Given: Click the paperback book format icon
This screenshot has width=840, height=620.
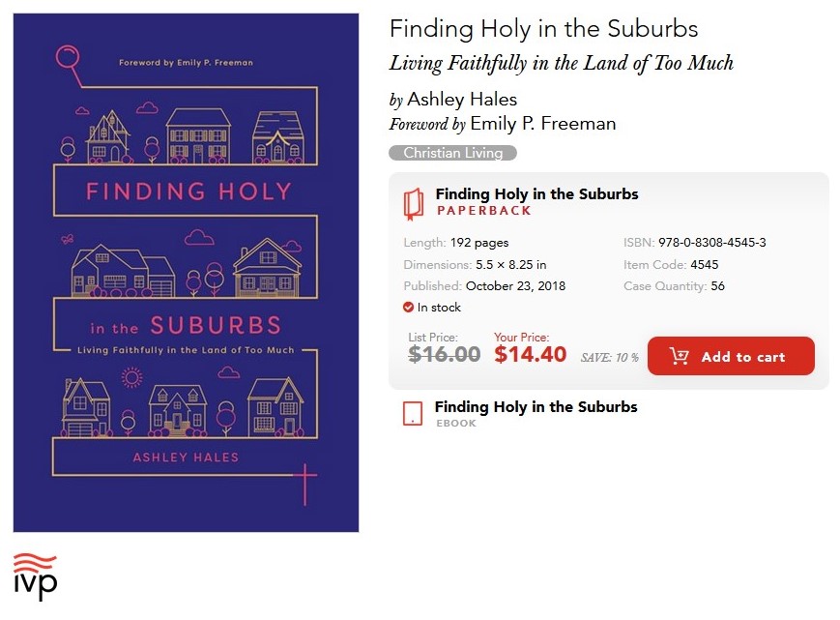Looking at the screenshot, I should point(414,203).
